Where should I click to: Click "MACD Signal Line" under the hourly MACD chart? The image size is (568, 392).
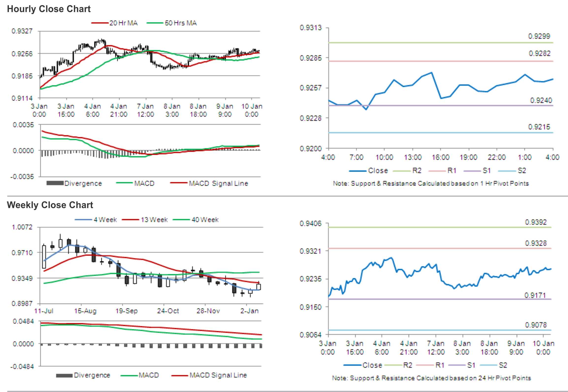(218, 183)
